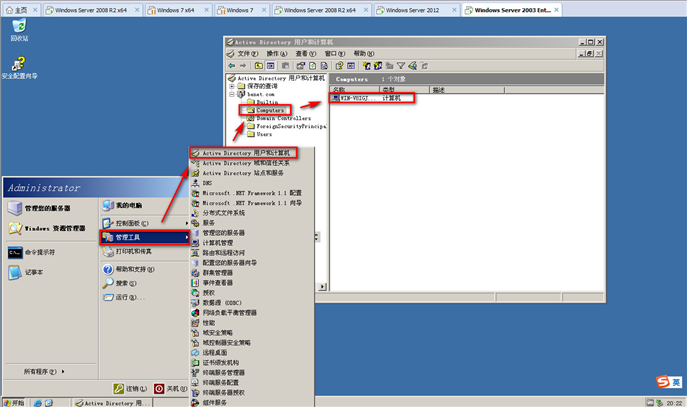Launch Notepad (记事本) from Start menu
The height and width of the screenshot is (407, 687).
(x=25, y=272)
